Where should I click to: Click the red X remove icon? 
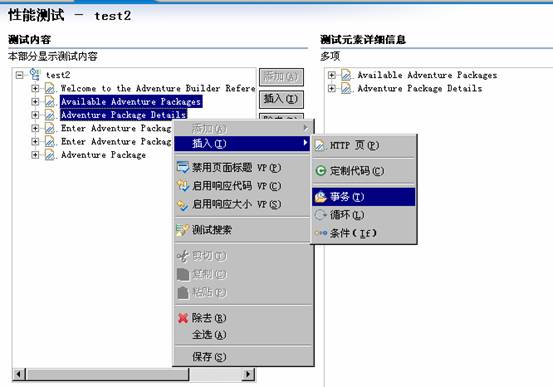point(183,318)
